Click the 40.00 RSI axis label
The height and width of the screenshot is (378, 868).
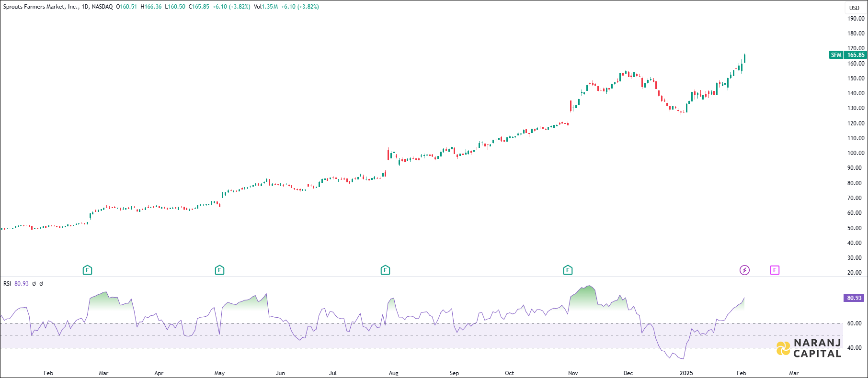(855, 348)
